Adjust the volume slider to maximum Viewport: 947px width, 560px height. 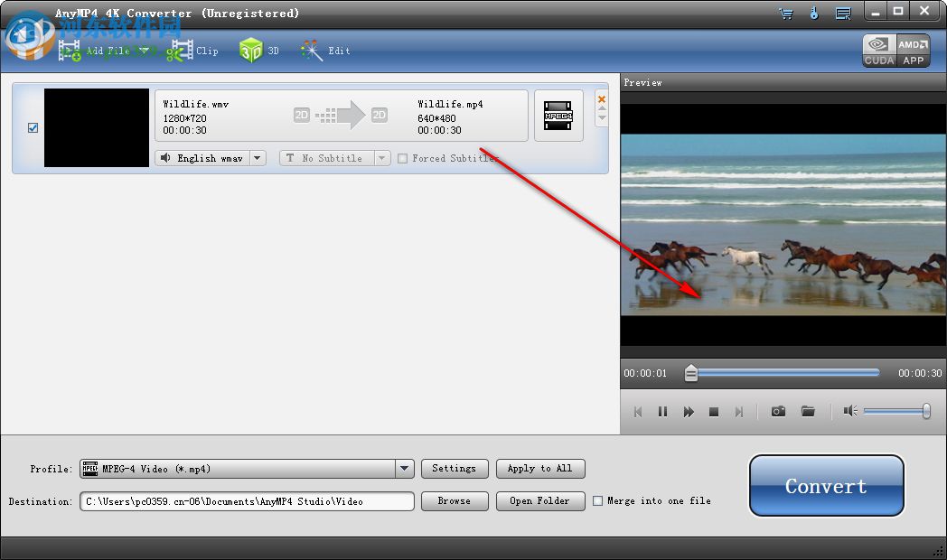[929, 411]
